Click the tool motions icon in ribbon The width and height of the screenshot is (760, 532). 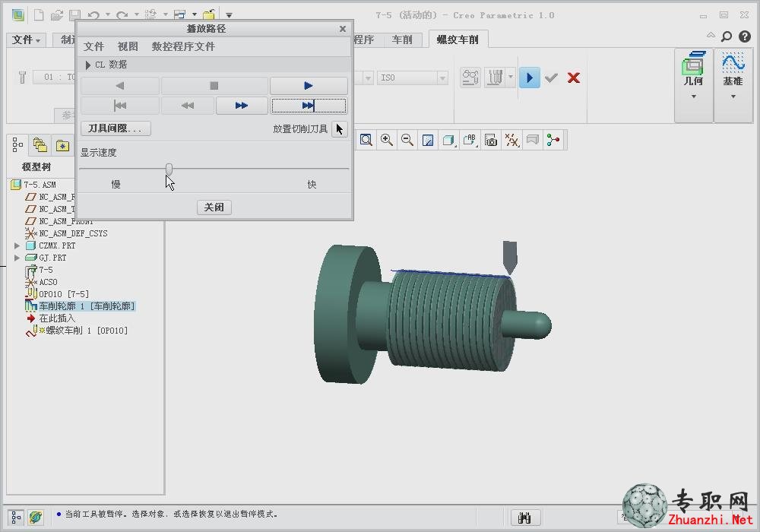(x=495, y=78)
